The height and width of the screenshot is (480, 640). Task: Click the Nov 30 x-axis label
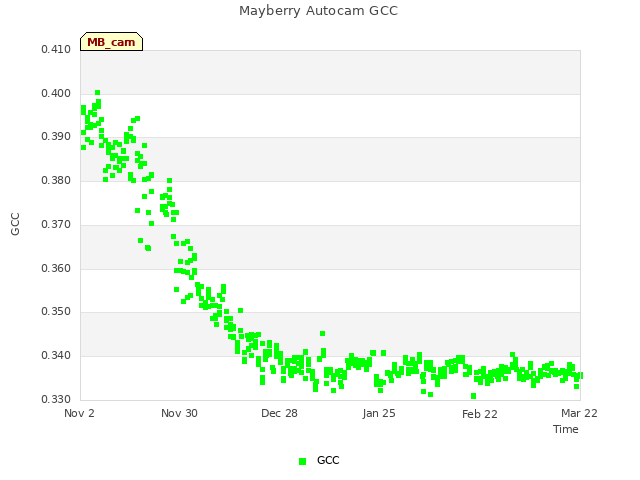(x=179, y=413)
